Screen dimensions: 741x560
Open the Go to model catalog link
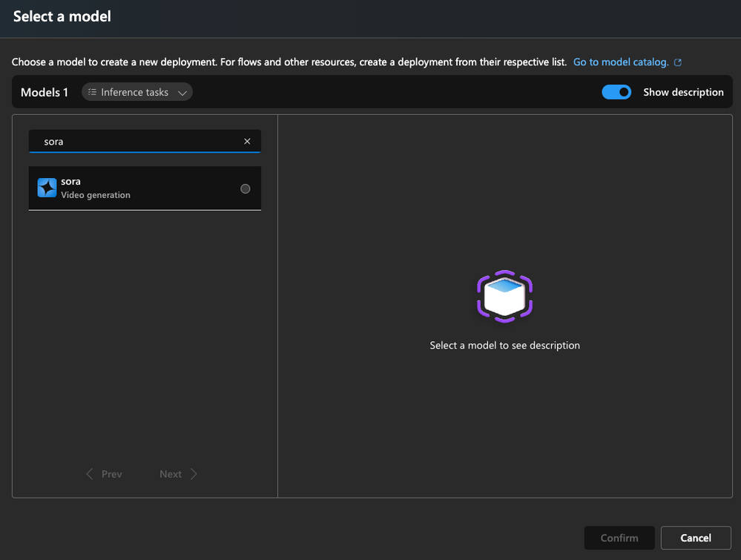(621, 62)
